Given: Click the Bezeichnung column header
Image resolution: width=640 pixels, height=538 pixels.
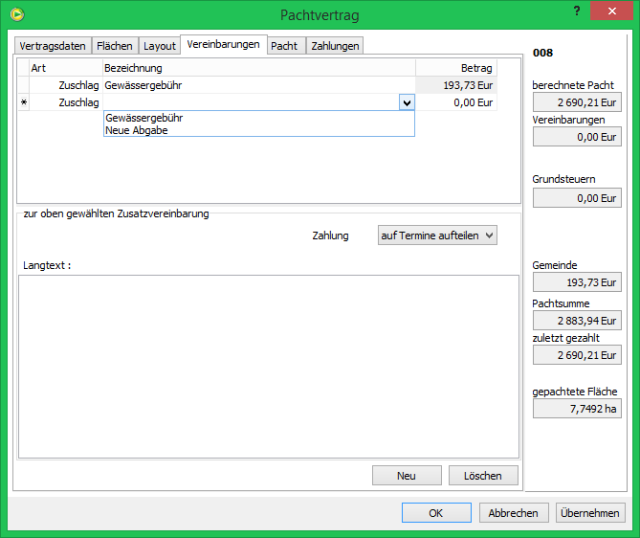Looking at the screenshot, I should (259, 68).
